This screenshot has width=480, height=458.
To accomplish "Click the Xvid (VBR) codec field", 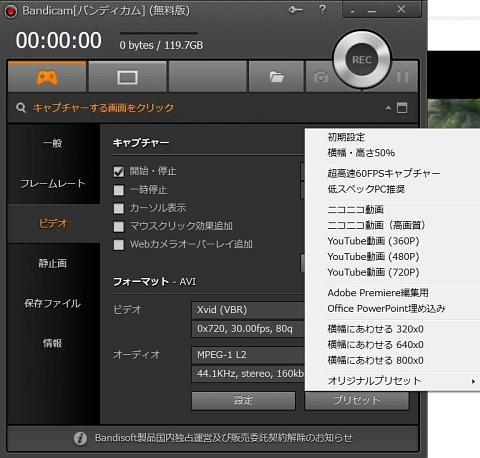I will point(248,310).
